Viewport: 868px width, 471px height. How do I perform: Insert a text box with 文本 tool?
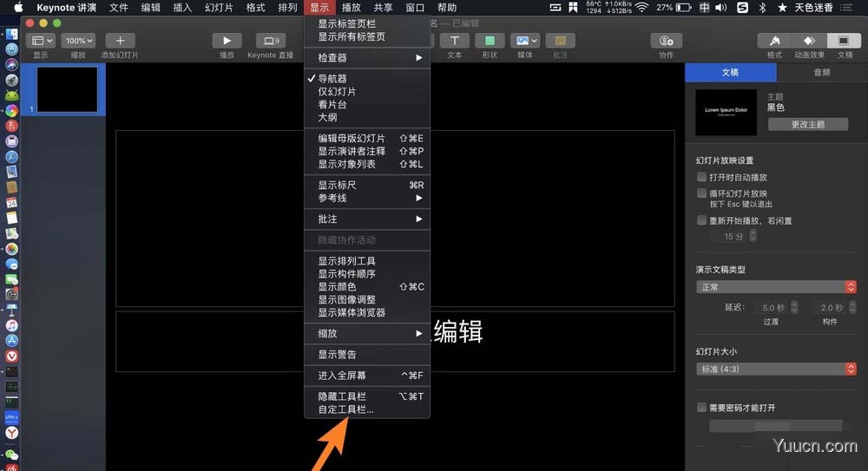click(x=454, y=41)
